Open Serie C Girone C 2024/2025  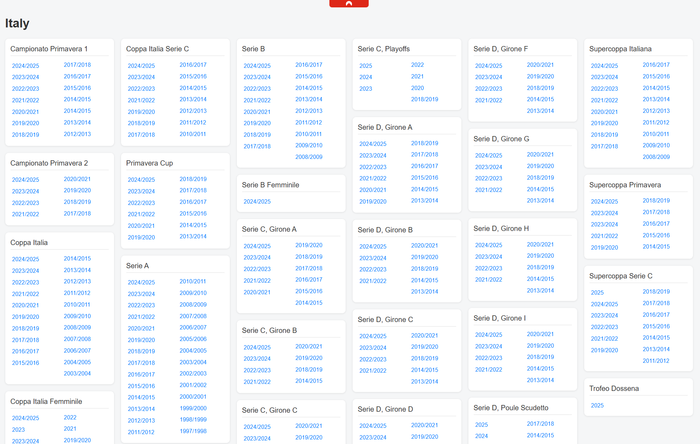(x=257, y=427)
